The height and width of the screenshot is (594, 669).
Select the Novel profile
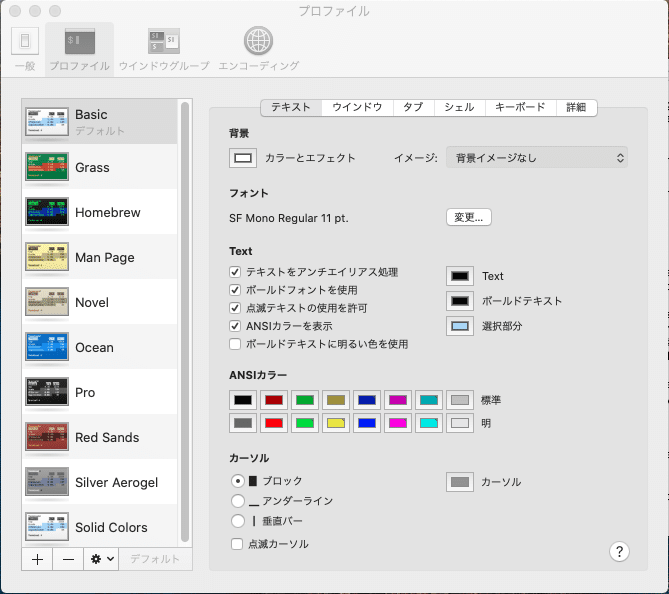(x=99, y=302)
